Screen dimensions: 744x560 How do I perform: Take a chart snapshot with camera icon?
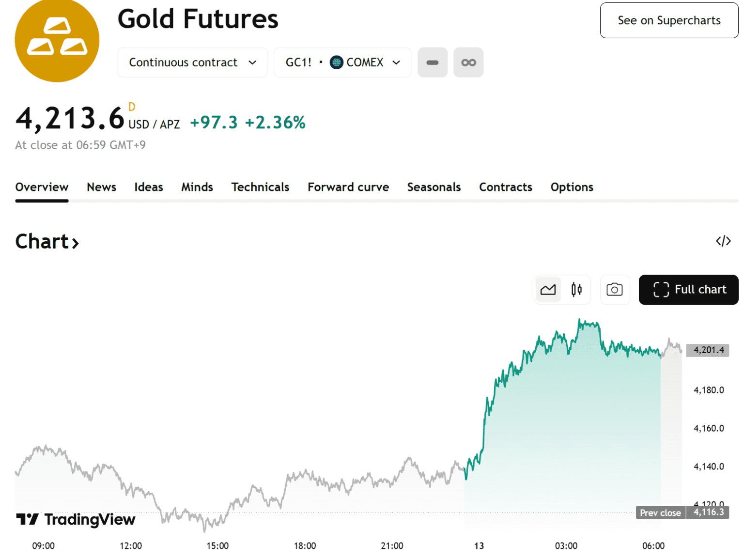click(615, 290)
